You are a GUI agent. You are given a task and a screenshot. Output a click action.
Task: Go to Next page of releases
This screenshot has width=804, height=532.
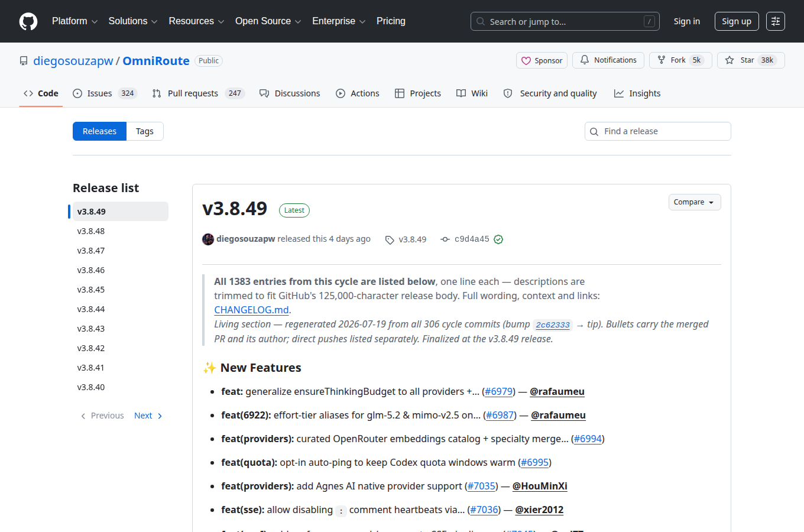click(x=148, y=416)
